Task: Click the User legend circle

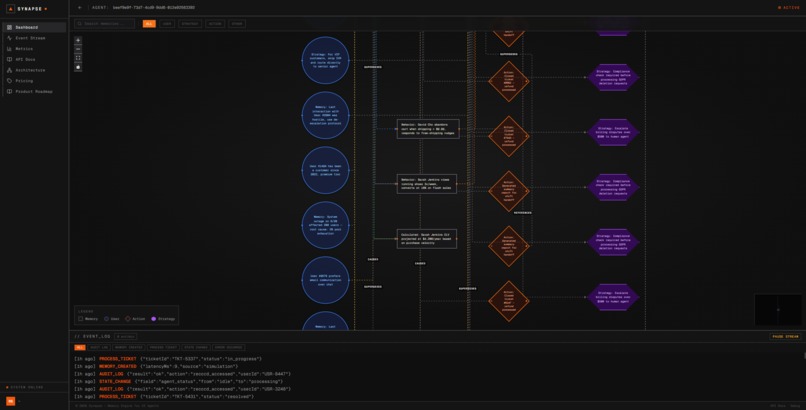Action: coord(106,319)
